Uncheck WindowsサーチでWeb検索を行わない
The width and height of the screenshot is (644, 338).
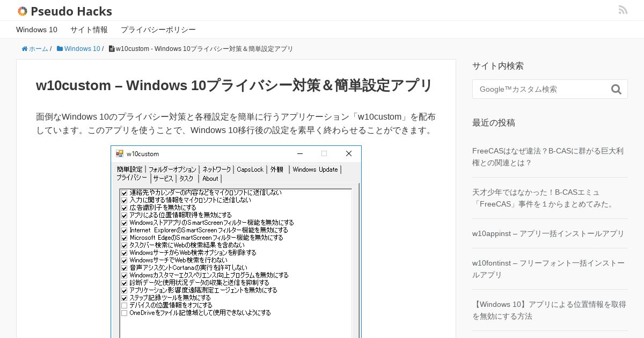pyautogui.click(x=124, y=260)
